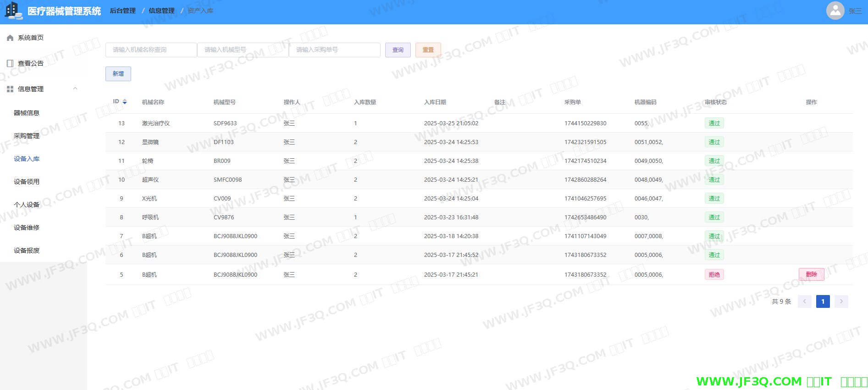Click the notice icon beside 查看公告
Screen dimensions: 868x390
pos(10,63)
